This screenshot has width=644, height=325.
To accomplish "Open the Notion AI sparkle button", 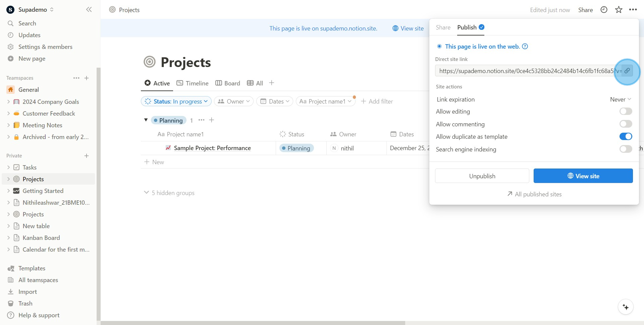I will (x=626, y=307).
